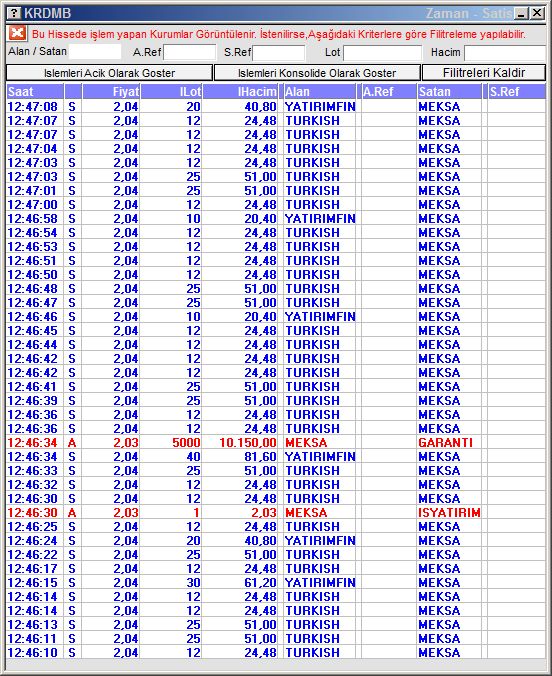The width and height of the screenshot is (552, 676).
Task: Click the A.Ref column header
Action: tap(389, 92)
